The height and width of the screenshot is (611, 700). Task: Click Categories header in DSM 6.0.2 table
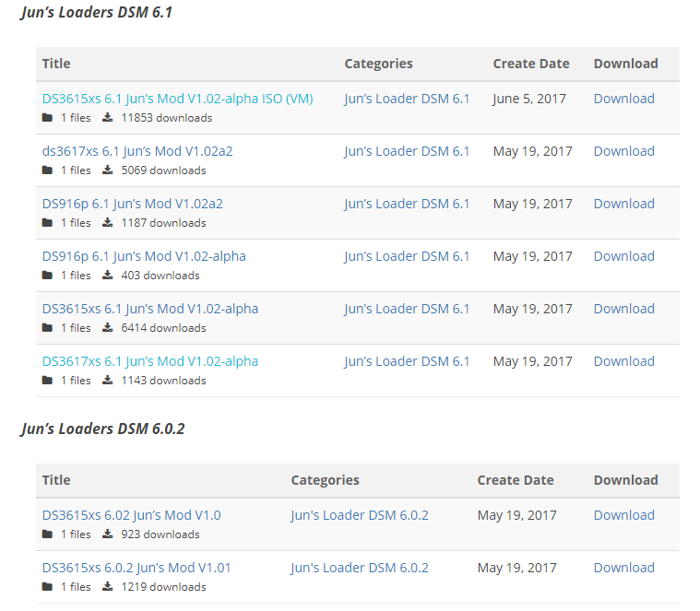coord(325,480)
